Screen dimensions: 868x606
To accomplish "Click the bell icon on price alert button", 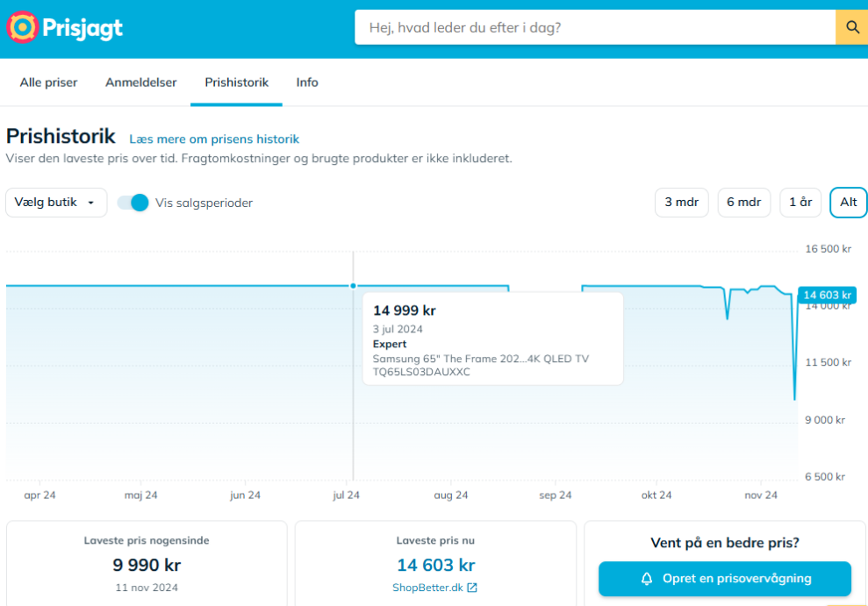I will click(647, 579).
